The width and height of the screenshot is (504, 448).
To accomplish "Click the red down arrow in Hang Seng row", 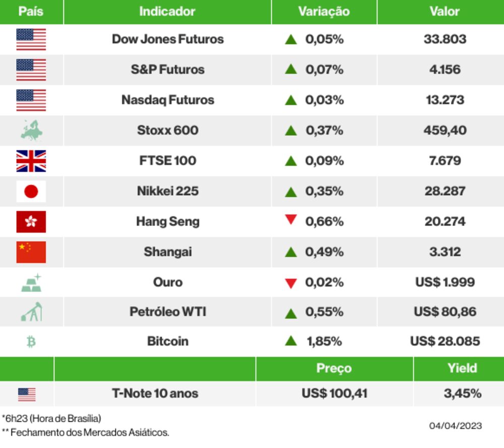I will [x=290, y=220].
